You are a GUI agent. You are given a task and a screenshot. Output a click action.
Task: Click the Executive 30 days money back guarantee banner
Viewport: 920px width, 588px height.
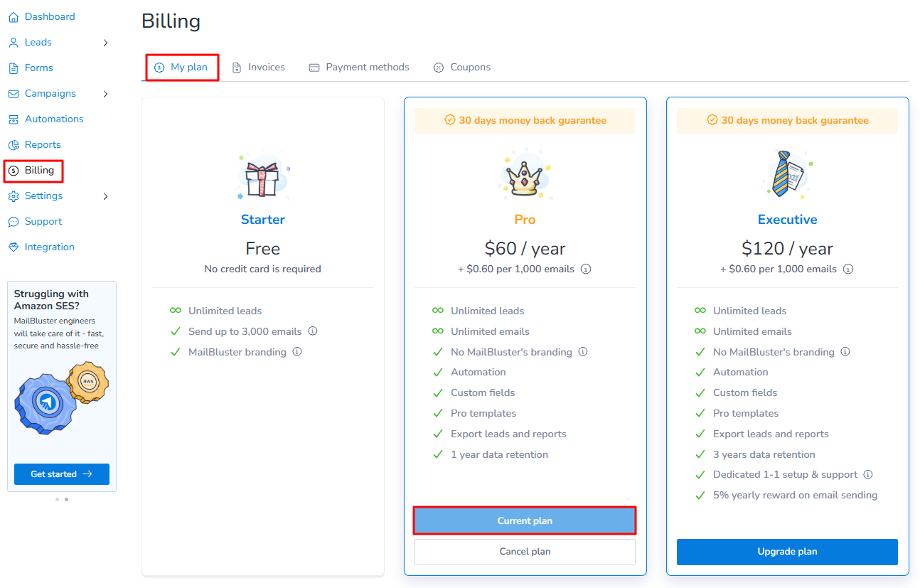pos(787,121)
